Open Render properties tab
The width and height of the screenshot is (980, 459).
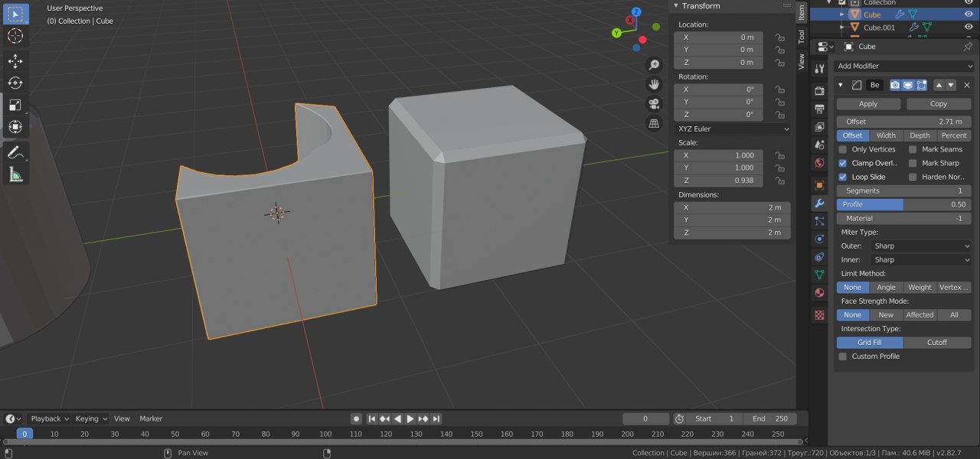pos(819,91)
